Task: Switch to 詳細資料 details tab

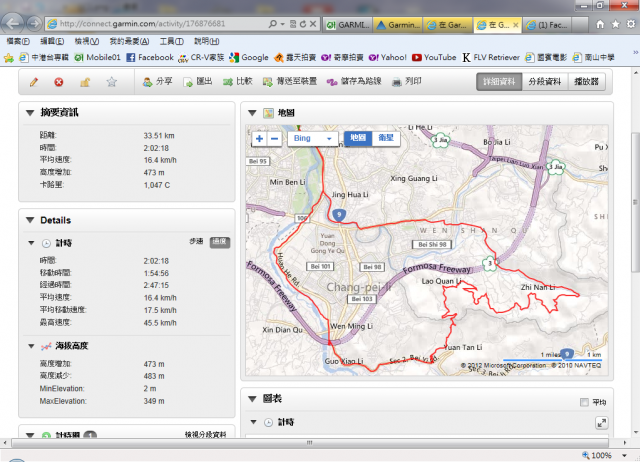Action: (x=499, y=82)
